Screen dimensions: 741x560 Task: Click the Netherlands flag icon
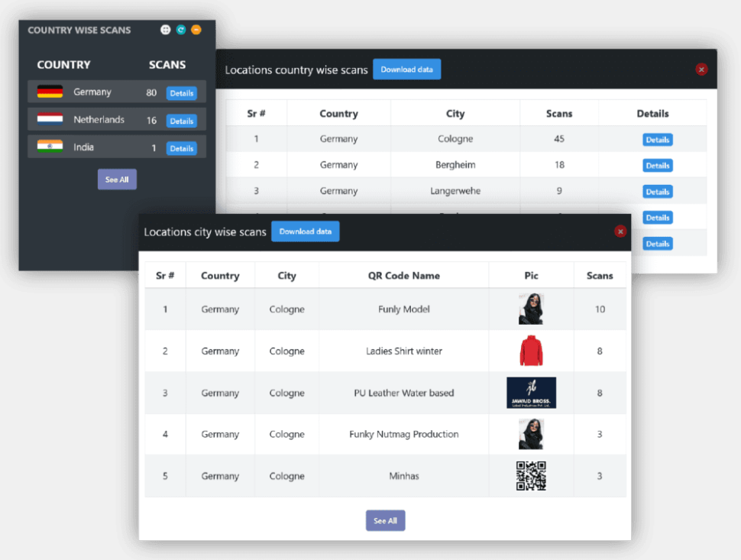point(50,119)
